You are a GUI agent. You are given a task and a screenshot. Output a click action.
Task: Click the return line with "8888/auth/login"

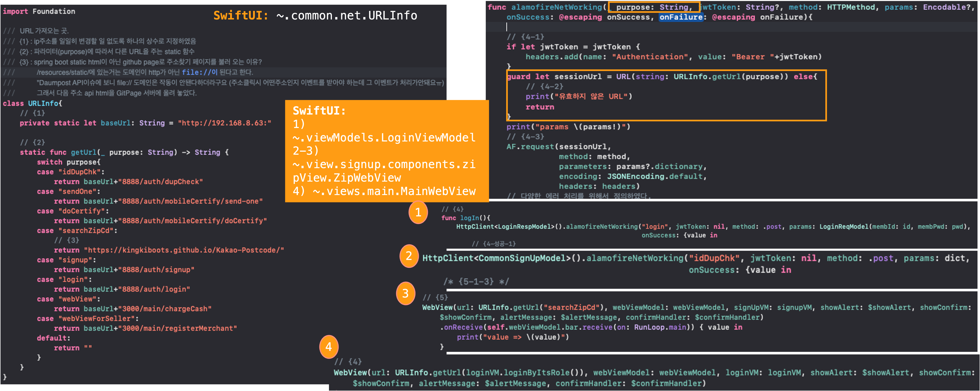coord(122,289)
